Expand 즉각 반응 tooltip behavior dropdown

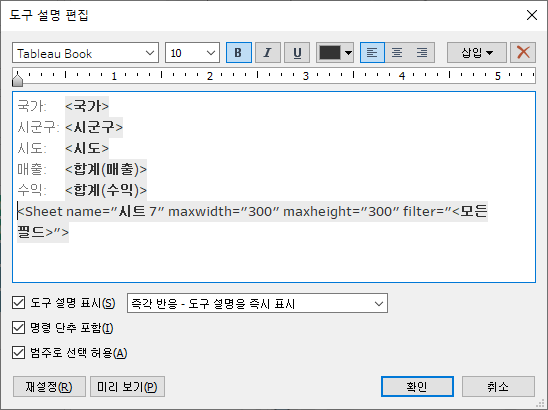[258, 303]
